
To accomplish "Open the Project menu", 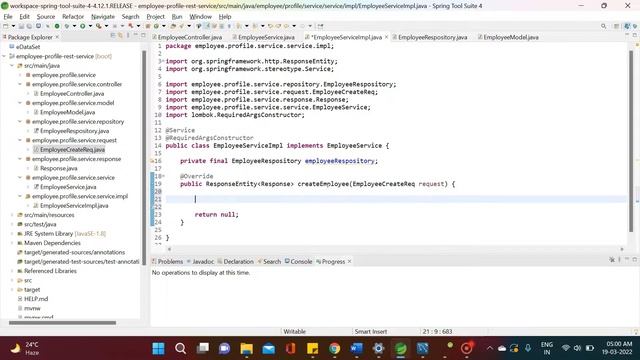I will pyautogui.click(x=156, y=17).
